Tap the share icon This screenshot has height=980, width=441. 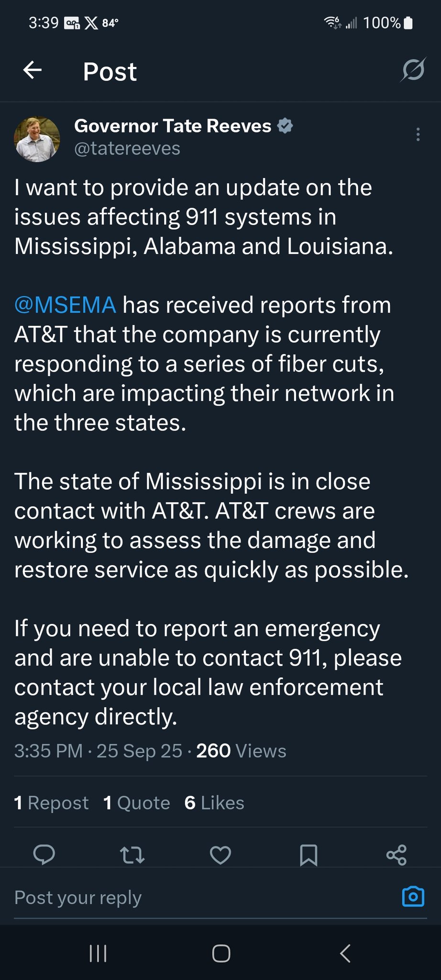point(397,855)
